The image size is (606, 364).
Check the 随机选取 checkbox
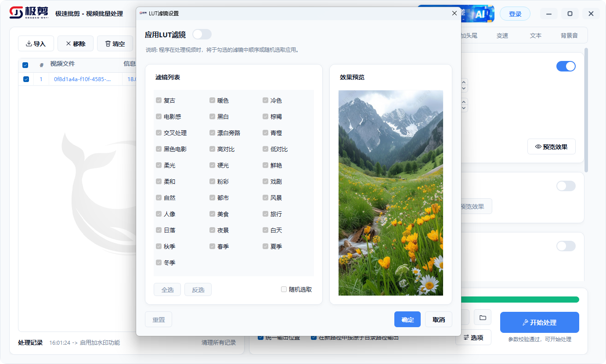(283, 289)
